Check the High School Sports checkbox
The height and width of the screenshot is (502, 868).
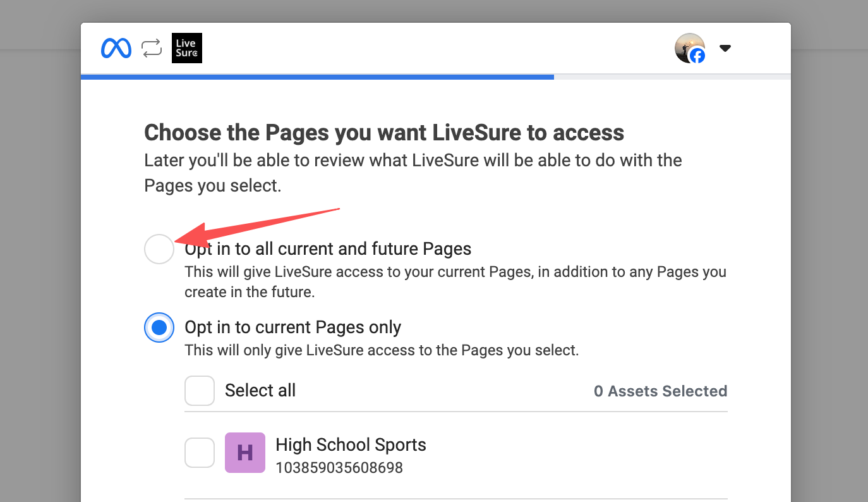[200, 453]
